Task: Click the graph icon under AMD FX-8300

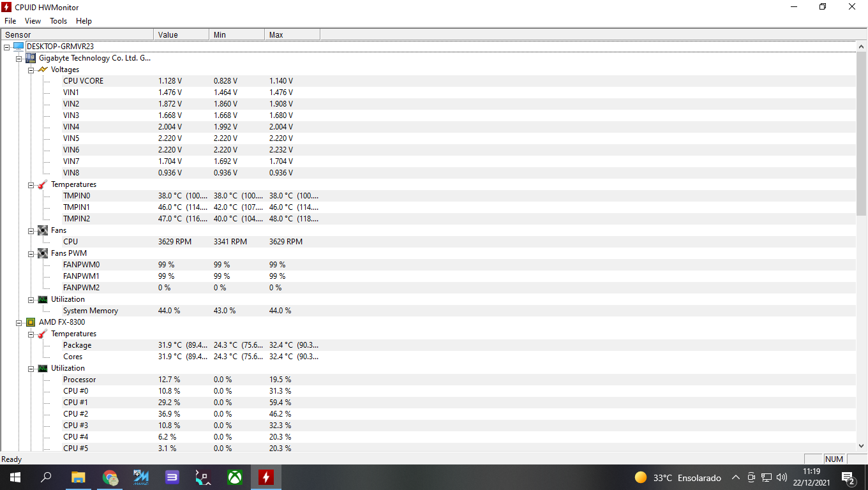Action: [x=43, y=368]
